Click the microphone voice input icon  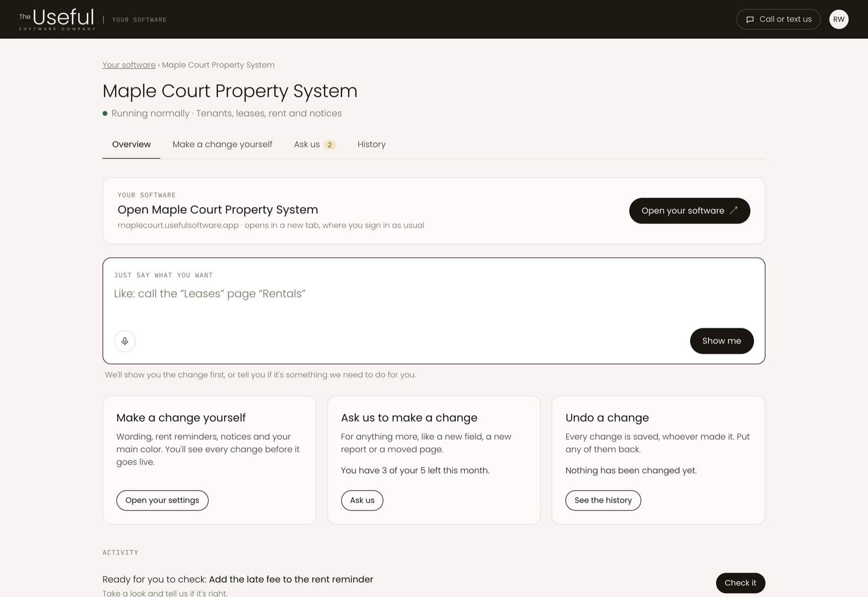125,341
